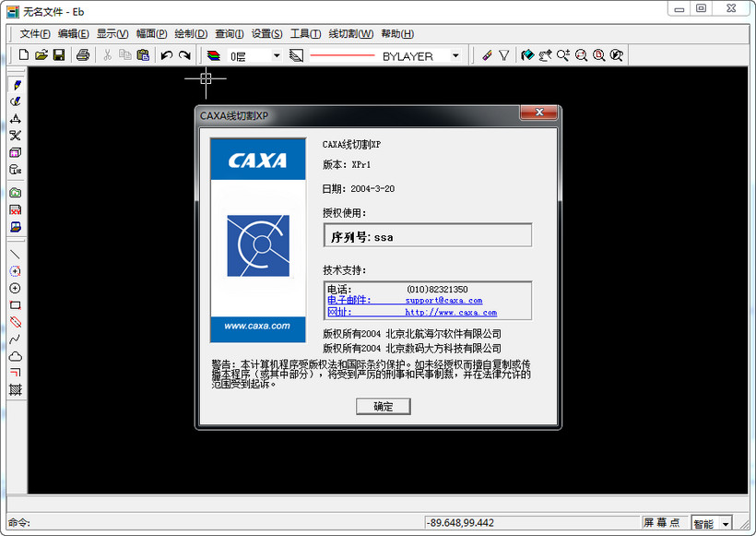Select the basic curve pencil tool

[x=16, y=85]
